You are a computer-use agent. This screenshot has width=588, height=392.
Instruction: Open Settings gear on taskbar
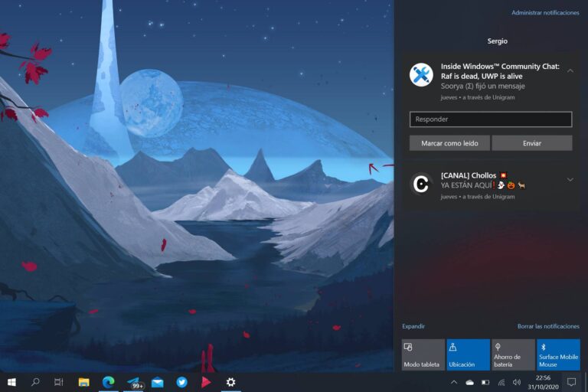pos(230,382)
